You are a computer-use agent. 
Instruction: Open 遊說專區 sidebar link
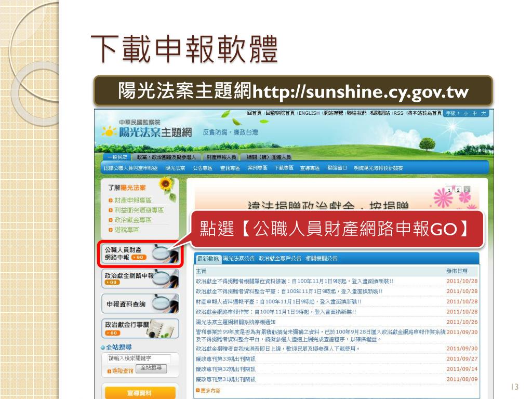pos(126,230)
